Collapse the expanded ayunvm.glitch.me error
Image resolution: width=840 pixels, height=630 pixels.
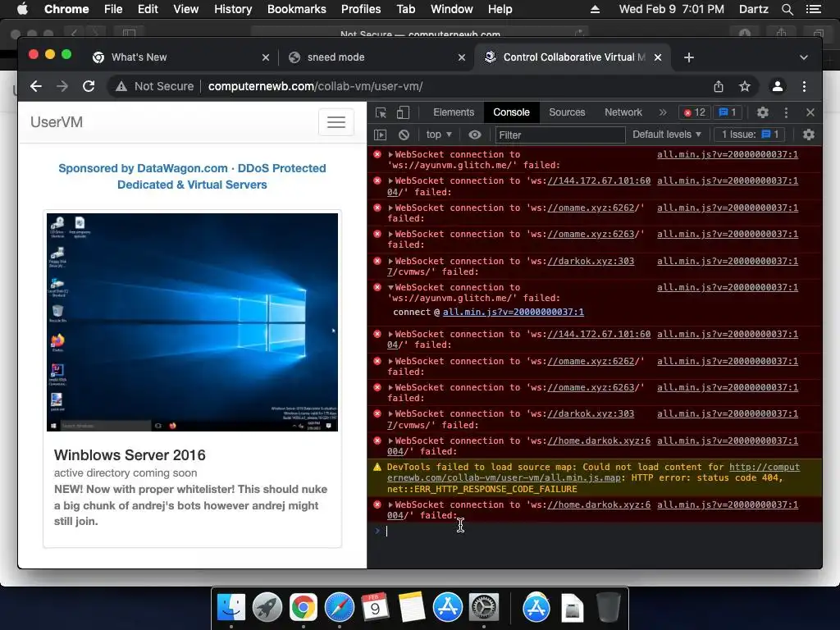pyautogui.click(x=390, y=288)
